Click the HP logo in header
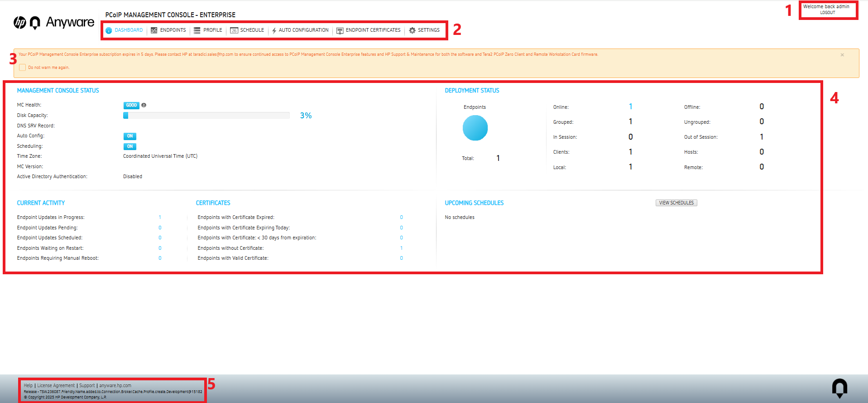Screen dimensions: 868x403 click(19, 22)
